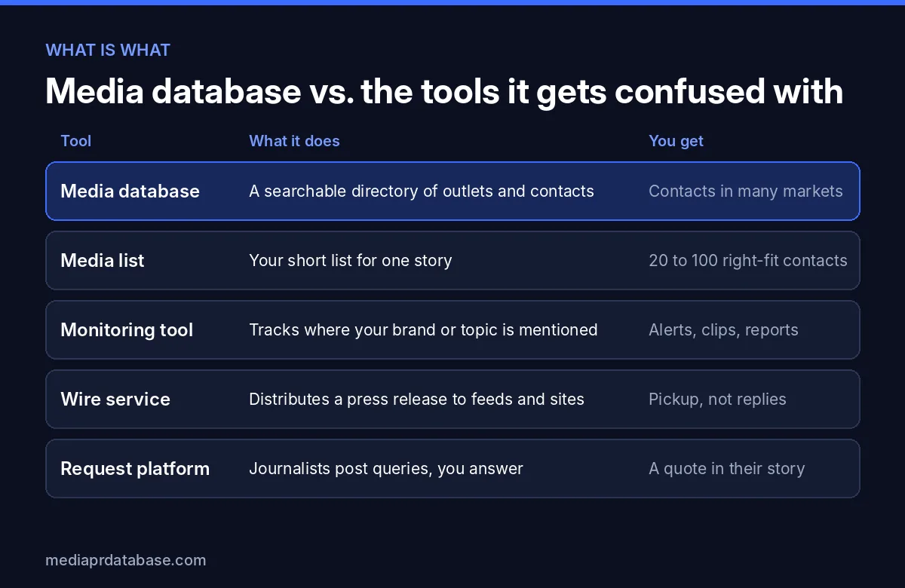Select the 'Monitoring tool' row name
905x588 pixels.
pyautogui.click(x=127, y=330)
